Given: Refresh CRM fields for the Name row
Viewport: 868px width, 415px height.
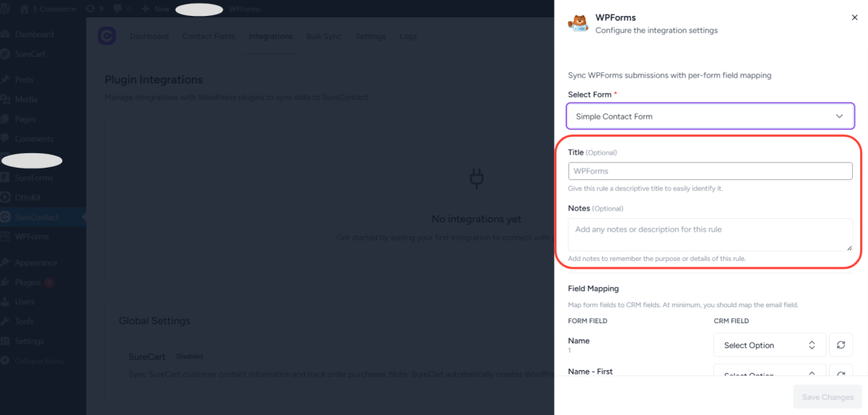Looking at the screenshot, I should 841,345.
